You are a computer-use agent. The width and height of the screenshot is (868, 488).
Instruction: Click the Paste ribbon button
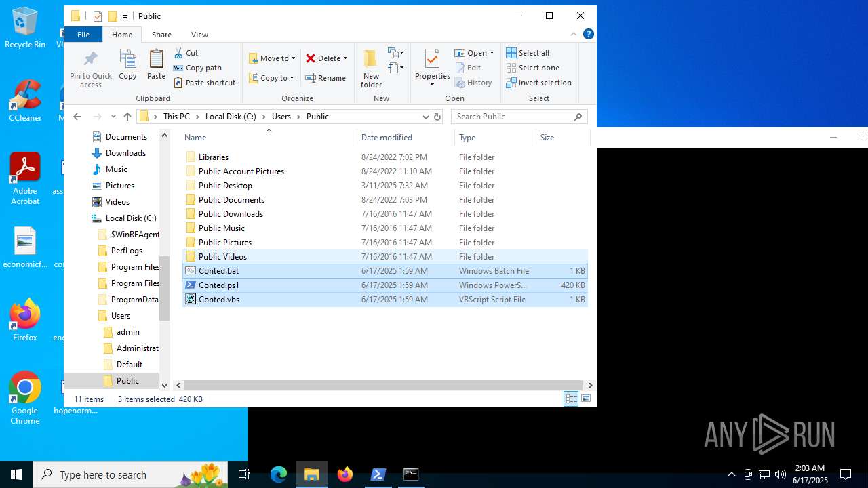pos(156,65)
